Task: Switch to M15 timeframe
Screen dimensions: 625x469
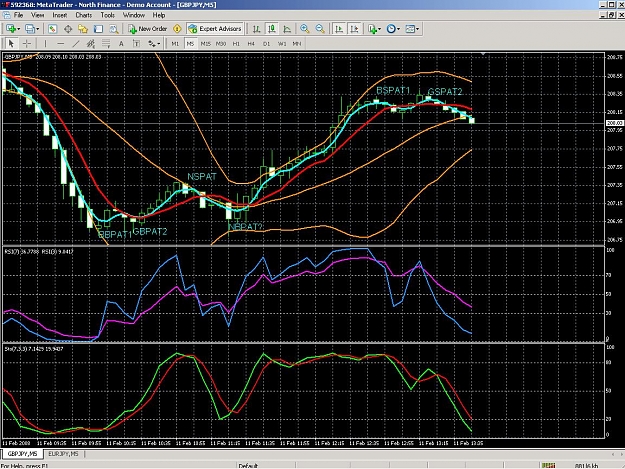Action: click(205, 44)
